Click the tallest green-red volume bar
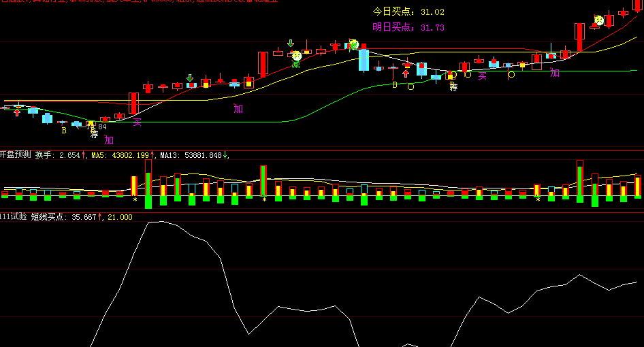644x347 pixels. [x=148, y=184]
